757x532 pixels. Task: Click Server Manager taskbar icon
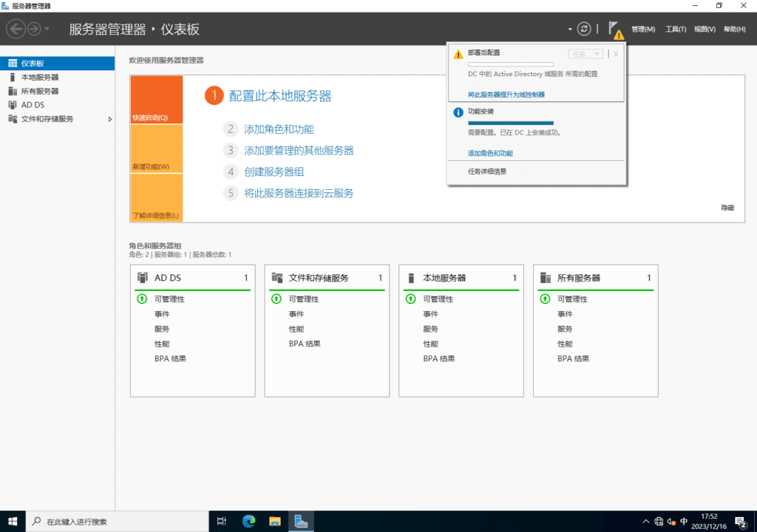[x=302, y=522]
